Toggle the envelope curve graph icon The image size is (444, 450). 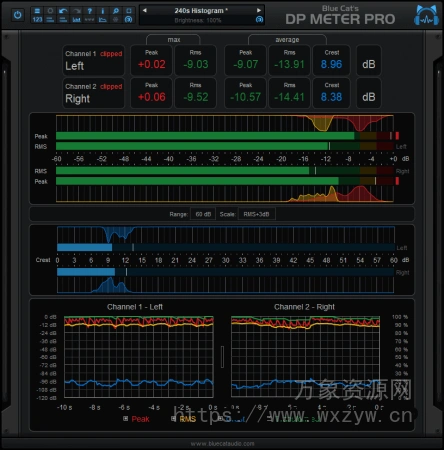[x=103, y=20]
